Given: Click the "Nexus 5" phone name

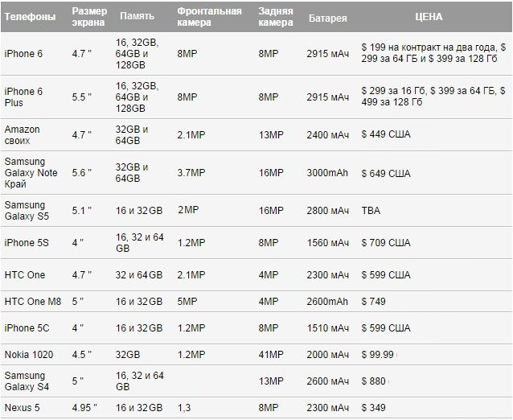Looking at the screenshot, I should 23,409.
